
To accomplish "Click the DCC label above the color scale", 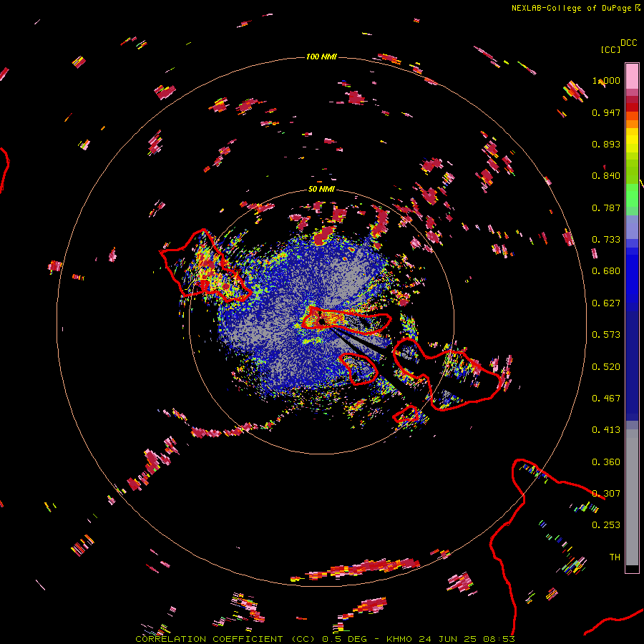I will (629, 43).
